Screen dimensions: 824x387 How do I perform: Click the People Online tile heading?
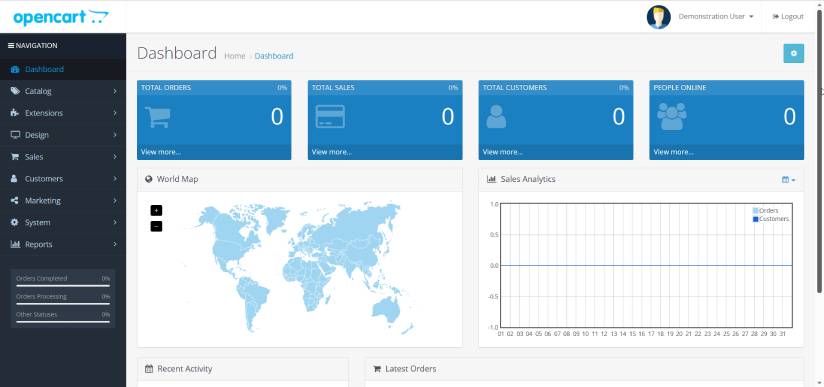point(680,88)
